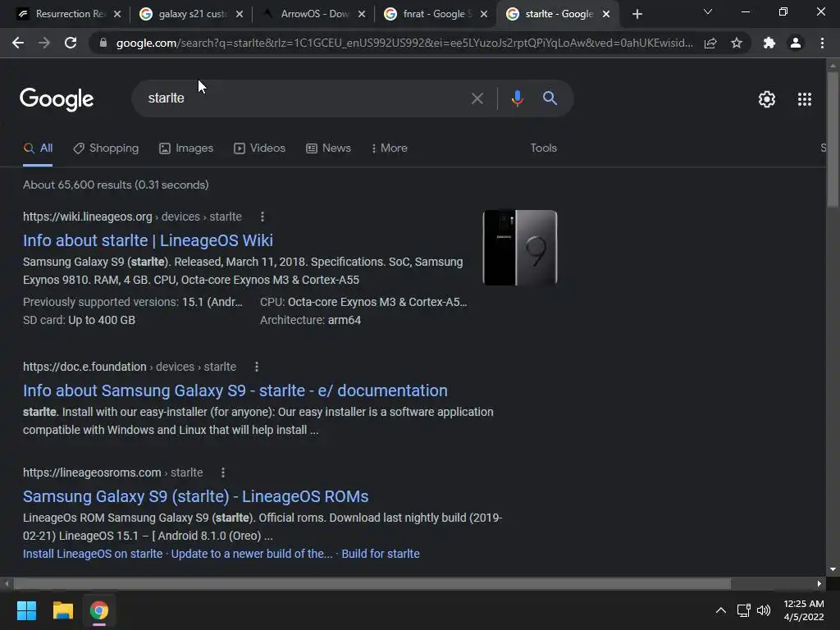Open Samsung Galaxy S9 LineageOS ROMs link

coord(195,496)
